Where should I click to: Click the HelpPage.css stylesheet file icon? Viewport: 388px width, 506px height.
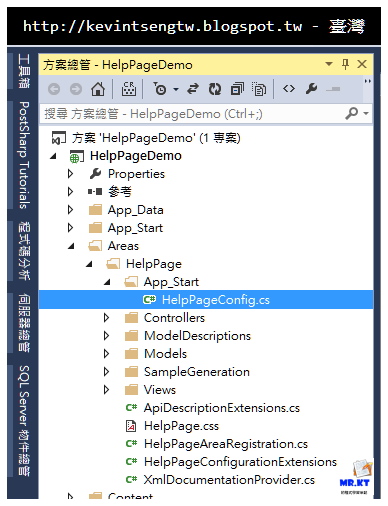(x=131, y=426)
